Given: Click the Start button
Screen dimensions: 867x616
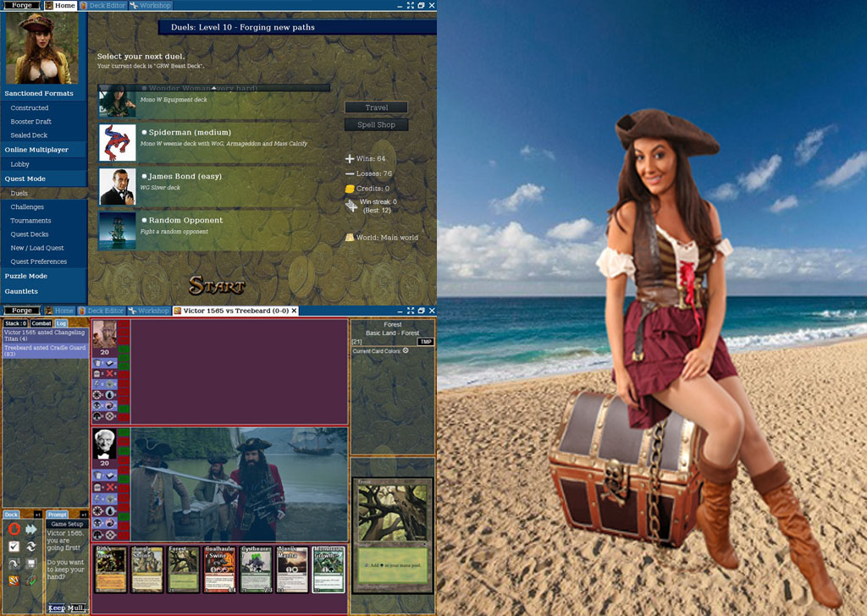Looking at the screenshot, I should click(x=217, y=286).
